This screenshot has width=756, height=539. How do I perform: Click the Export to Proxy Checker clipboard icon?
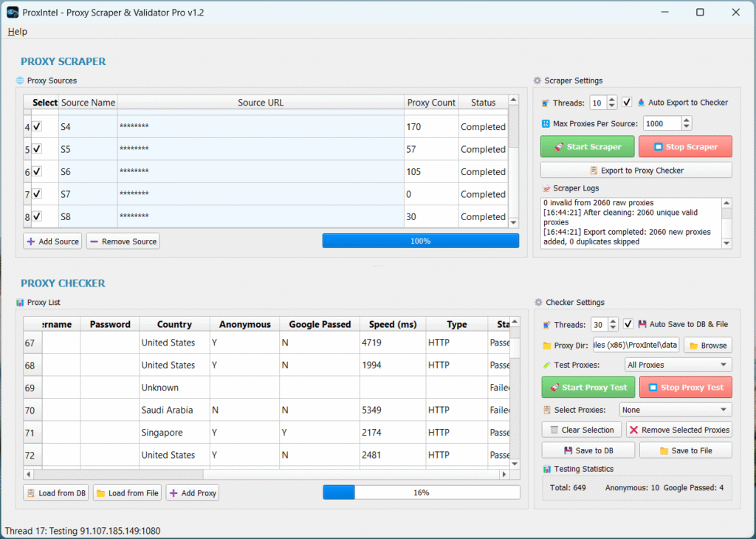[595, 170]
